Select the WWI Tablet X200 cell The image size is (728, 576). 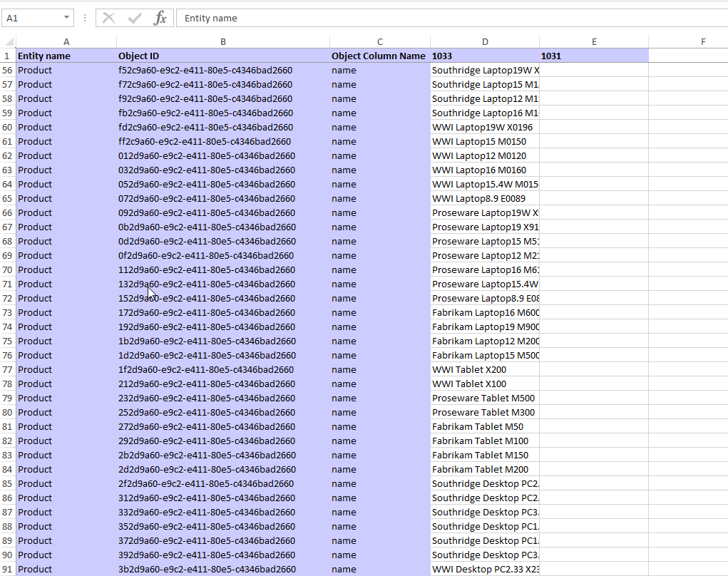point(485,370)
